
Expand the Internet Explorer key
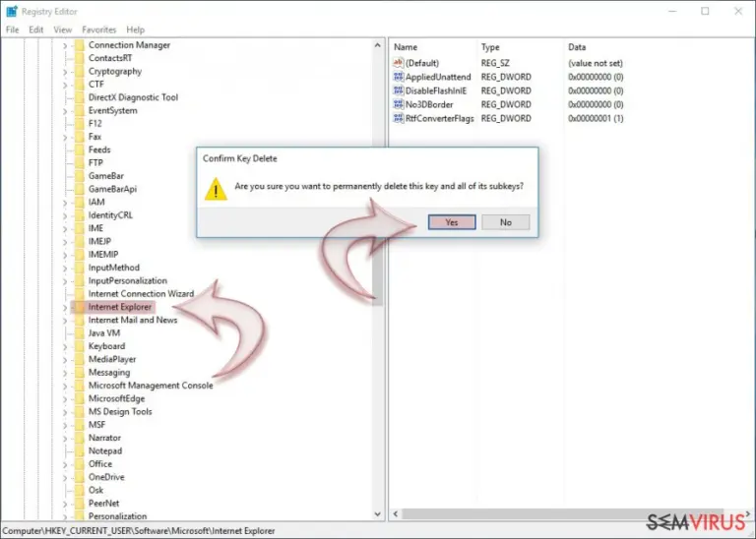(65, 307)
